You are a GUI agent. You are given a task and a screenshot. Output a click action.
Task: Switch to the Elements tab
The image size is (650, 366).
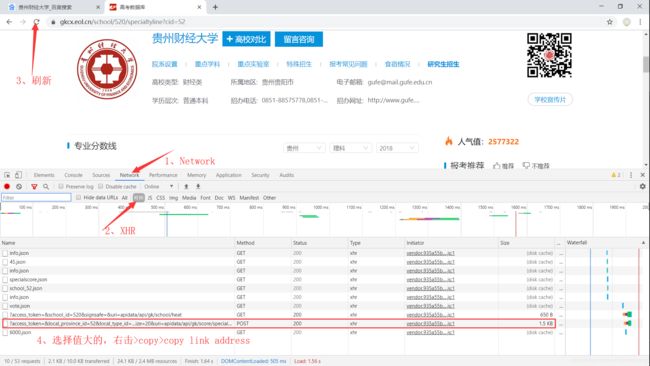point(44,175)
